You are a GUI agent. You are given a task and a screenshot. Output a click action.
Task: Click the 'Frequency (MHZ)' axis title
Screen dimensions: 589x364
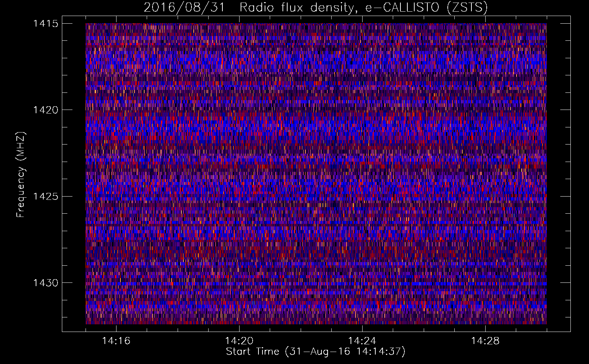click(21, 175)
